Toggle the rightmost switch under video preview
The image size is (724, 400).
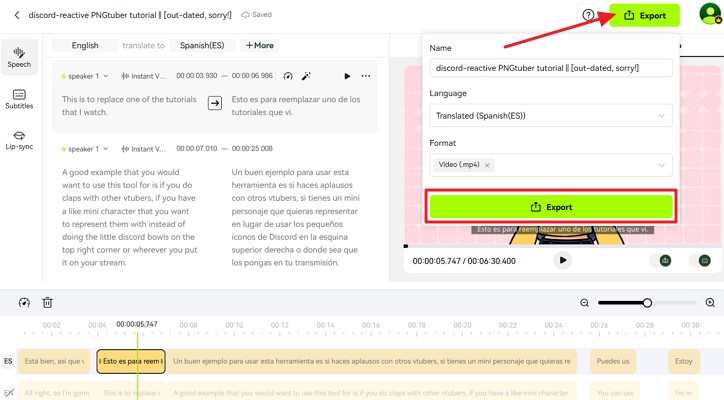point(704,260)
